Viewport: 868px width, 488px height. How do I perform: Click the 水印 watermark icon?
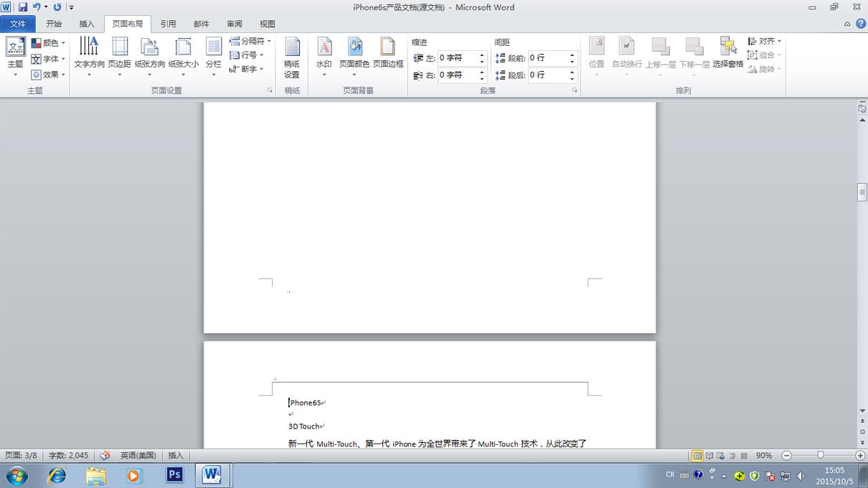(324, 47)
